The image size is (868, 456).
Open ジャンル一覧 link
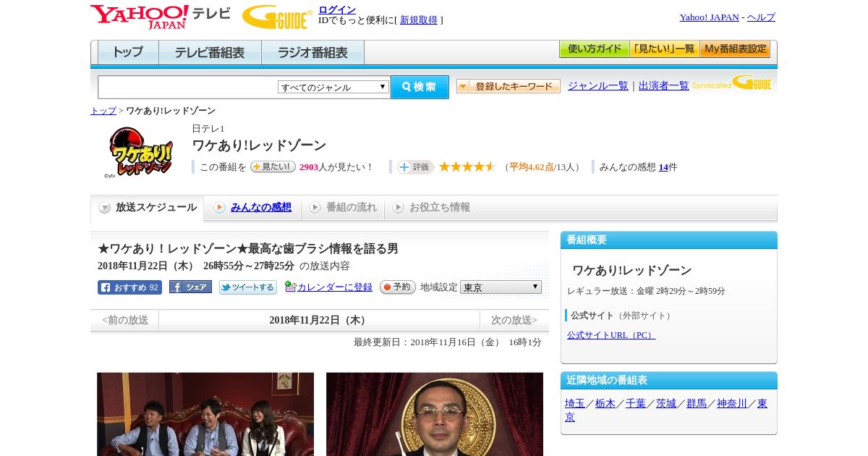click(598, 86)
